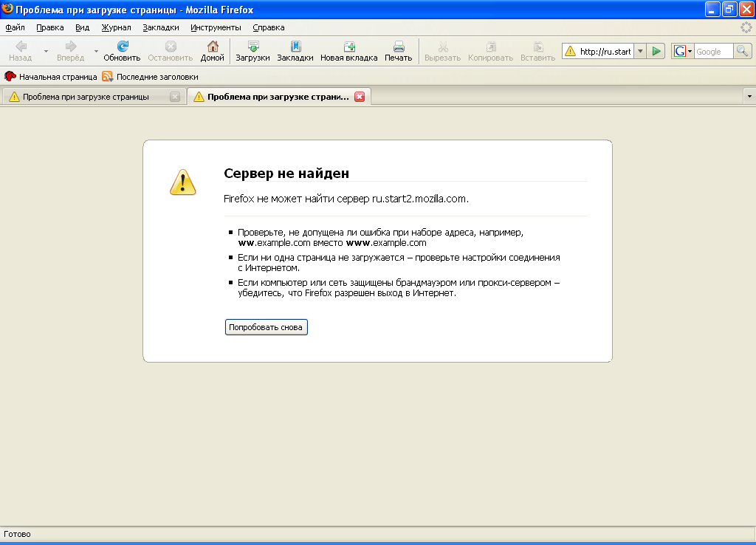Image resolution: width=756 pixels, height=545 pixels.
Task: Click the throbber activity icon
Action: click(746, 27)
